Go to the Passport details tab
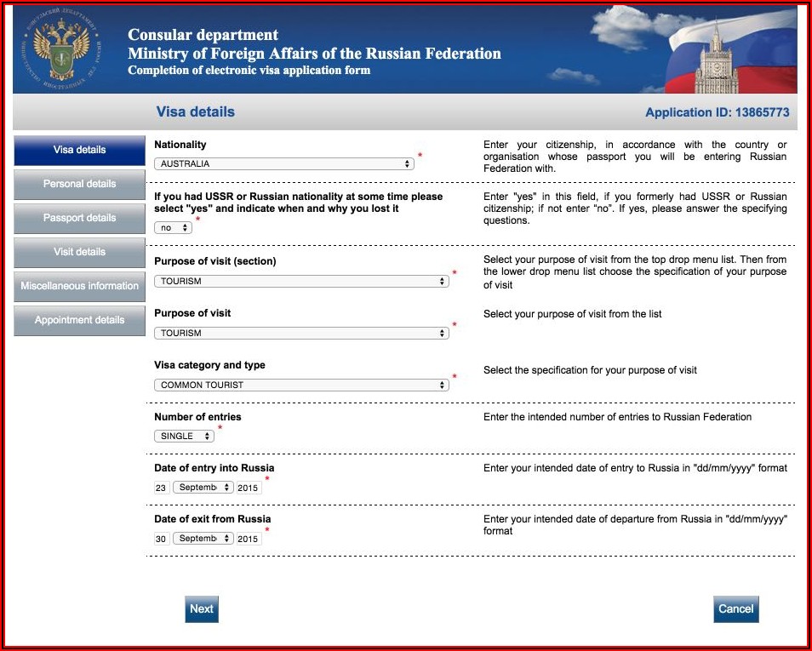 (x=79, y=218)
